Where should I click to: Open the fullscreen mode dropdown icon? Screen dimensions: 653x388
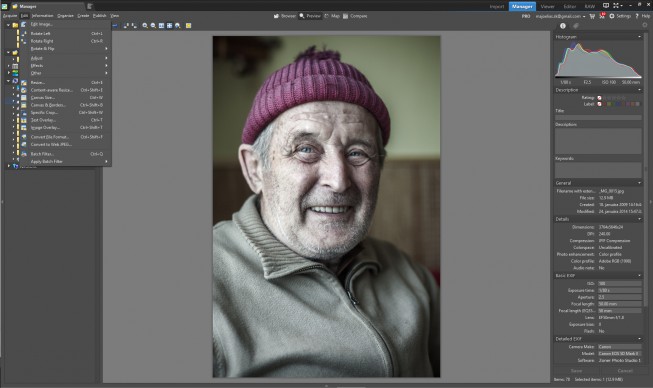(618, 6)
